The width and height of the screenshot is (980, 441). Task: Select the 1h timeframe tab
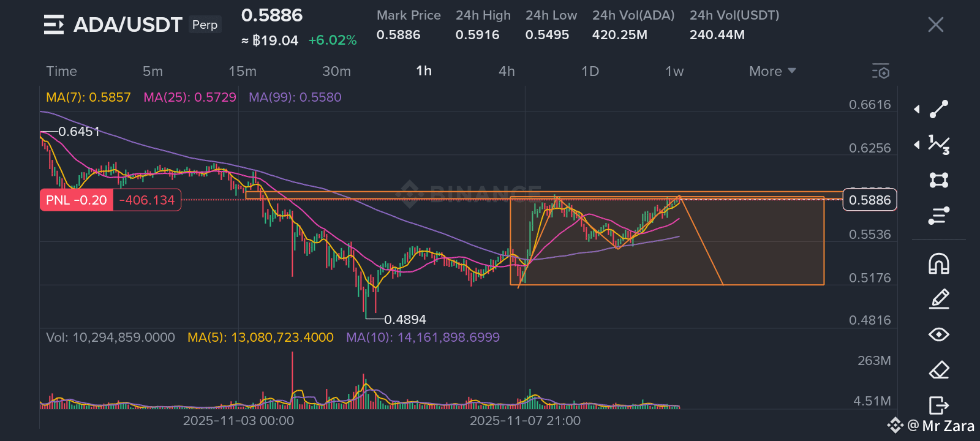click(424, 71)
